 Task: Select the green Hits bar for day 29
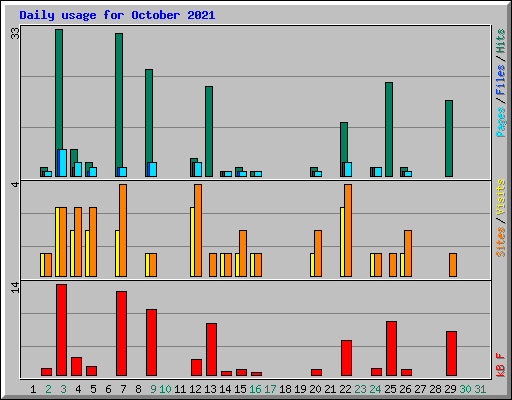pos(449,138)
